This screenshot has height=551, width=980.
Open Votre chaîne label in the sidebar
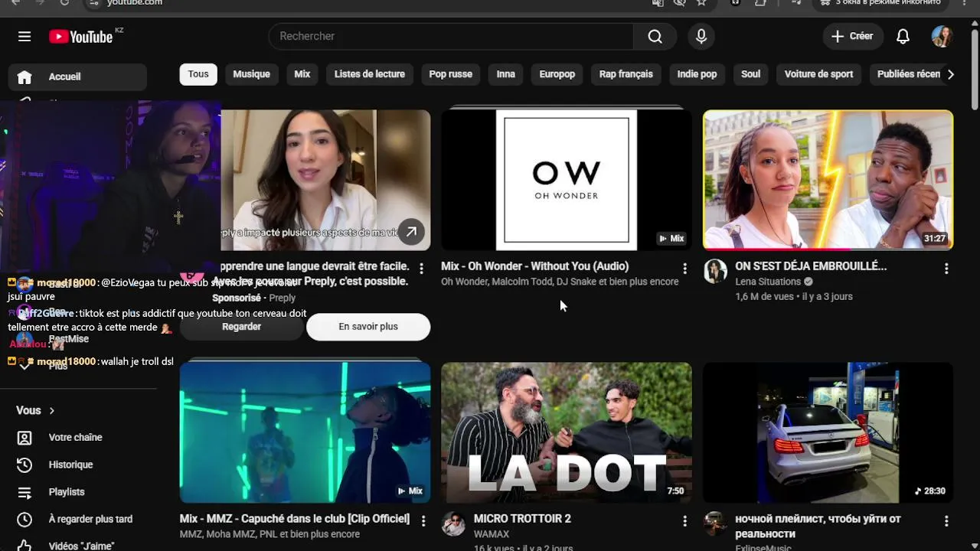tap(75, 438)
